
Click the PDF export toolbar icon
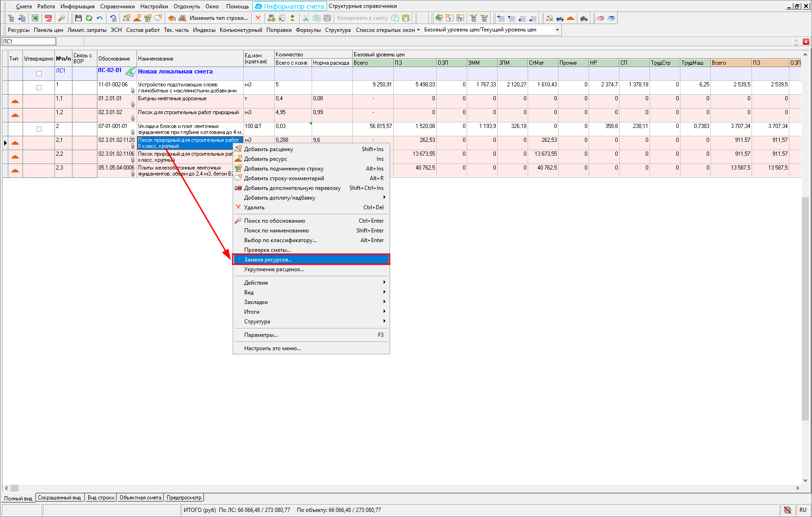tap(48, 18)
